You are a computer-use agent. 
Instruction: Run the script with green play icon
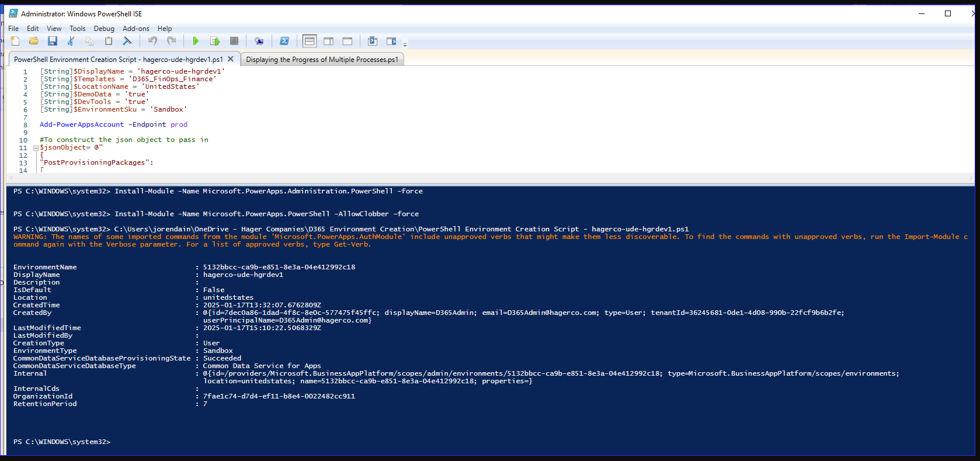coord(196,41)
